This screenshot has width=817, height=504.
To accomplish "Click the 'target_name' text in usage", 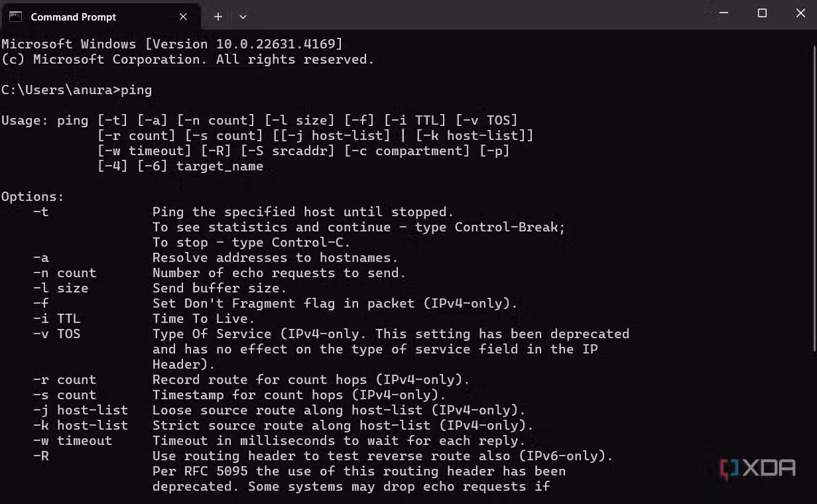I will coord(220,166).
